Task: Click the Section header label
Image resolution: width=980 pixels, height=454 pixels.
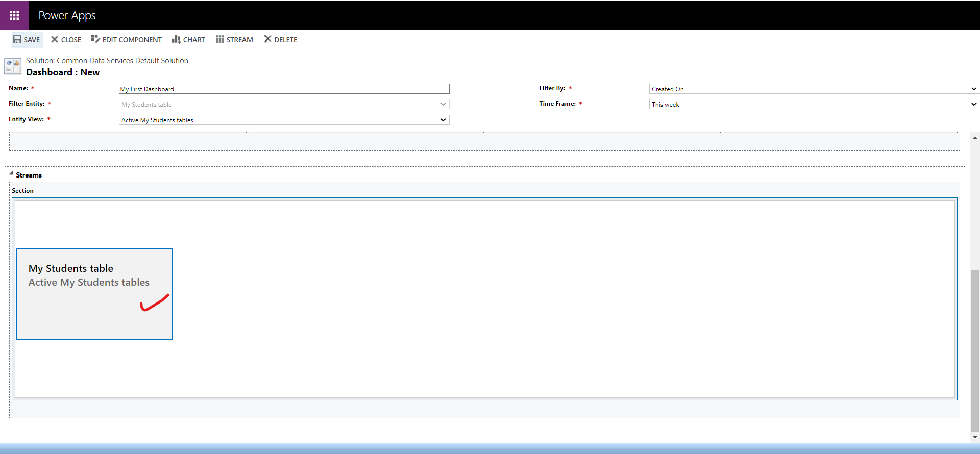Action: click(x=23, y=191)
